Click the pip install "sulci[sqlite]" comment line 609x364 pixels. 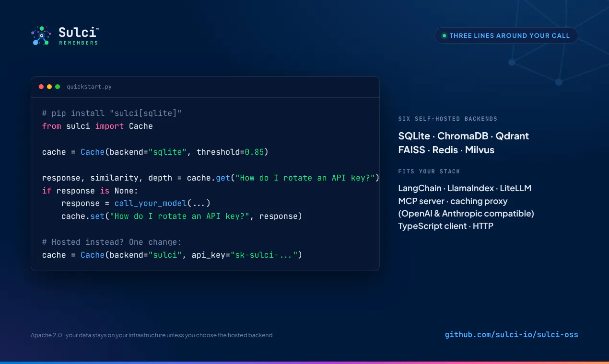pos(112,114)
